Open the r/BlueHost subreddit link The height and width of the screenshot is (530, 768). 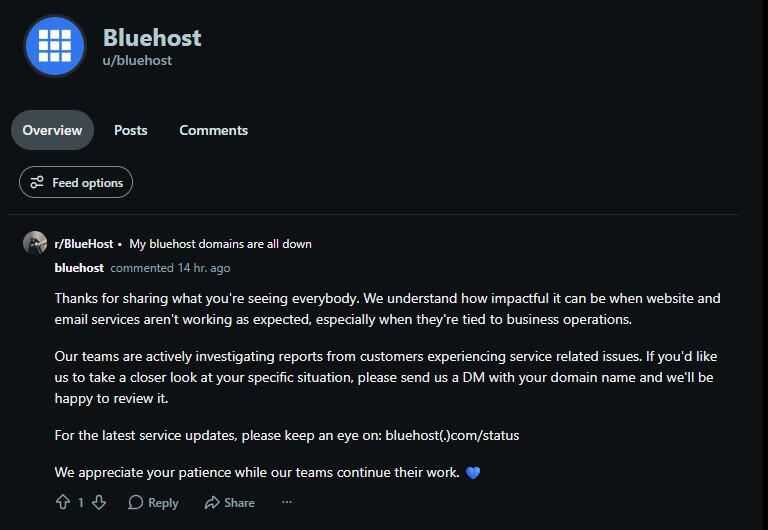coord(84,243)
